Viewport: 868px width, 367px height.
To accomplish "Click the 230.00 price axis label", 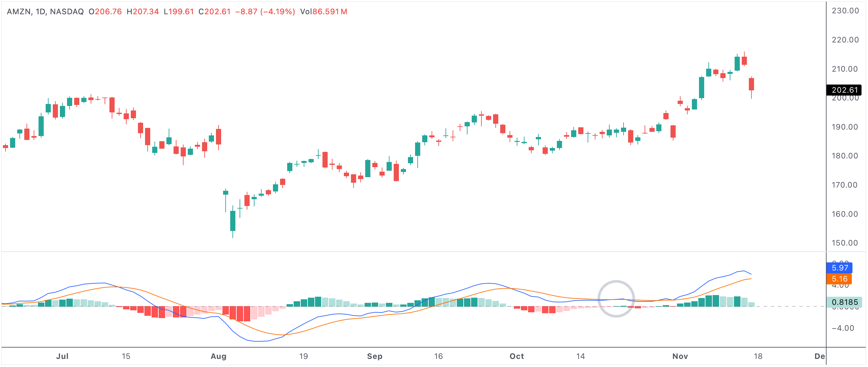I will [845, 11].
